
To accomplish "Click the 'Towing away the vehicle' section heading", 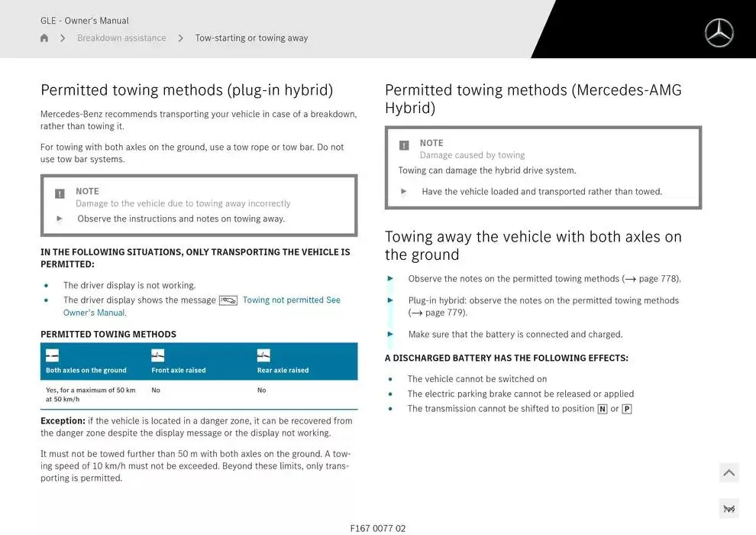I will click(533, 245).
